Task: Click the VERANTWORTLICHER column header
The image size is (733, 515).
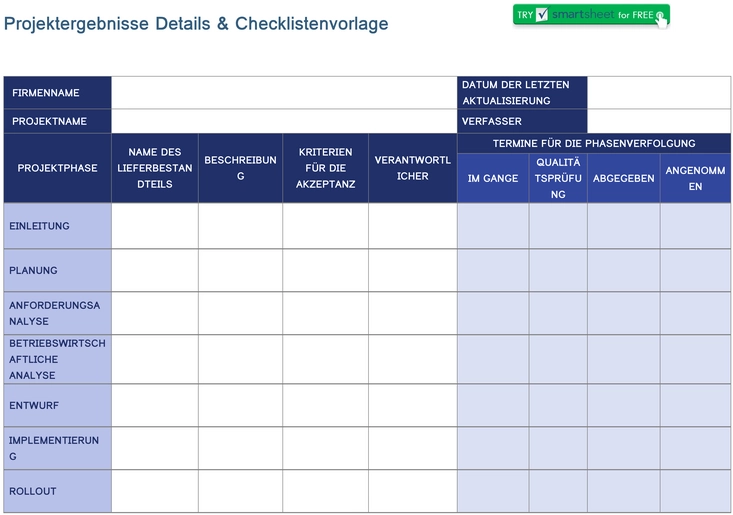Action: (413, 168)
